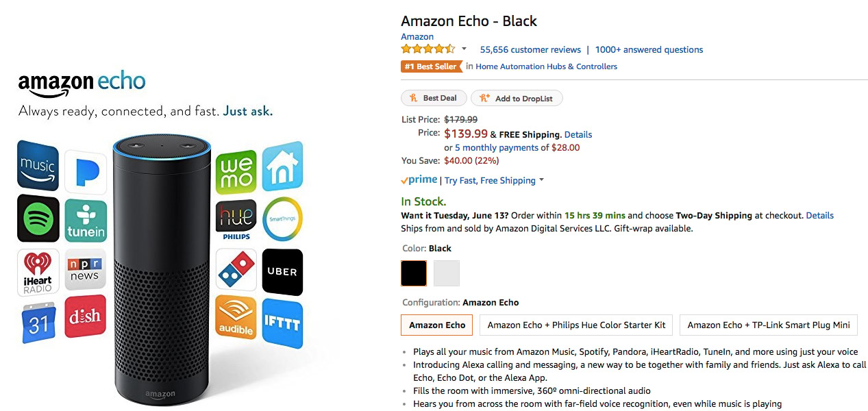Select the white color swatch
This screenshot has height=411, width=868.
coord(447,273)
